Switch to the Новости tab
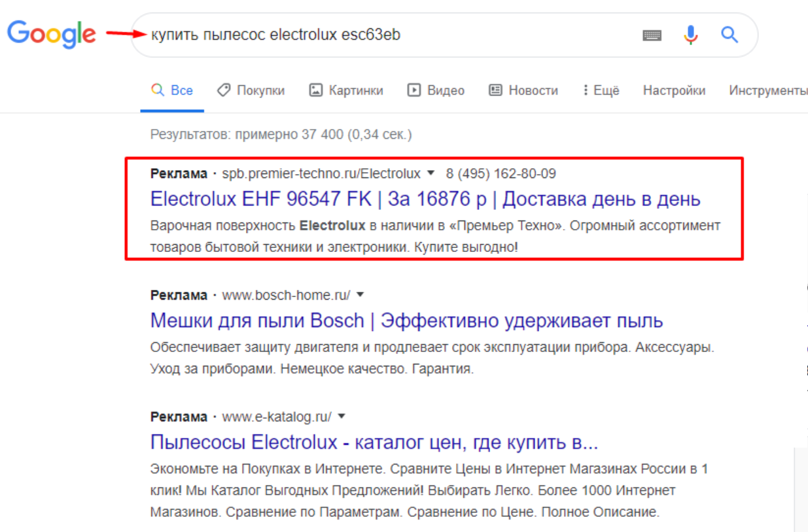The height and width of the screenshot is (532, 808). [x=523, y=90]
